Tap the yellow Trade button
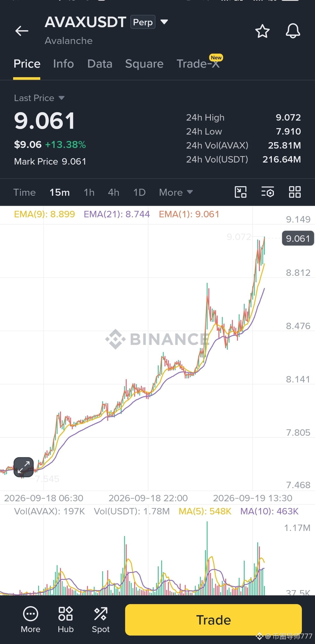Viewport: 315px width, 644px height. (213, 620)
